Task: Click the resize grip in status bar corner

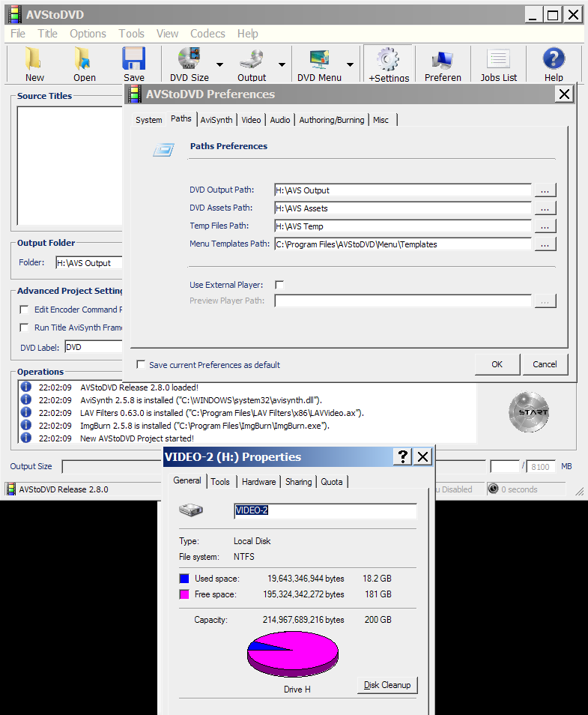Action: coord(579,491)
